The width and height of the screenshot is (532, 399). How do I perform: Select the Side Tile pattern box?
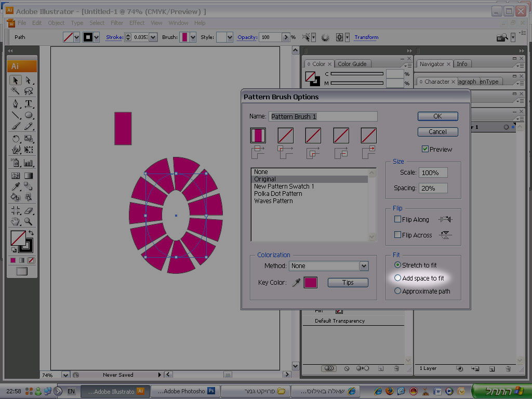pos(258,136)
